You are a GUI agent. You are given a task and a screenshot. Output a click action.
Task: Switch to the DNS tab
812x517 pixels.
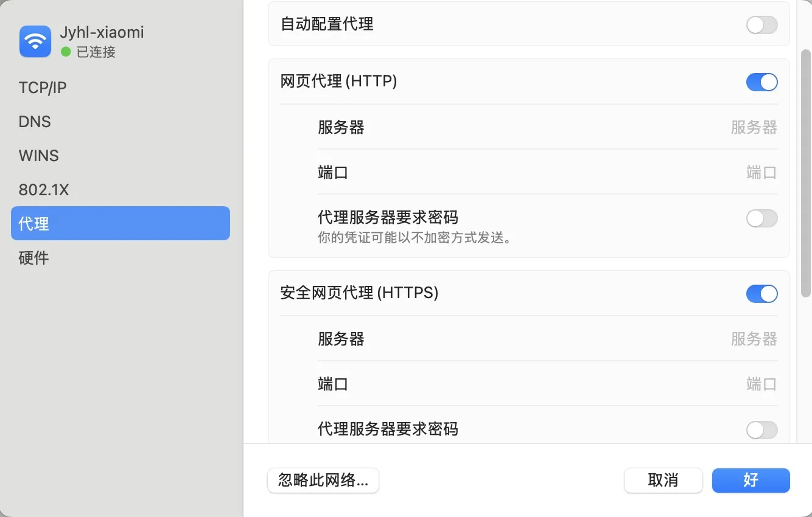click(34, 121)
